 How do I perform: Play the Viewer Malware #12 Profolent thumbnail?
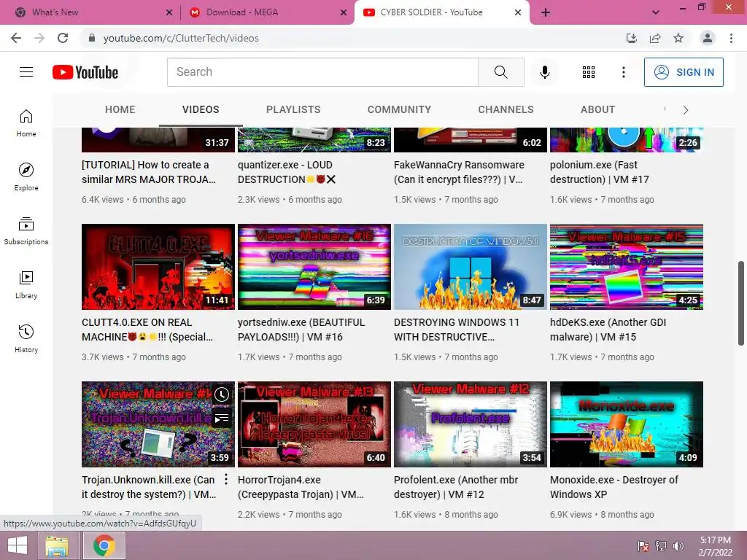(471, 424)
